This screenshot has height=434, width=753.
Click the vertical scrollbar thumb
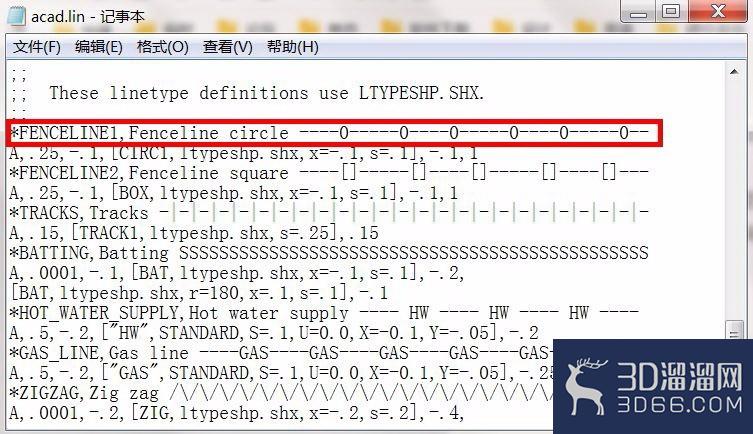pyautogui.click(x=734, y=331)
